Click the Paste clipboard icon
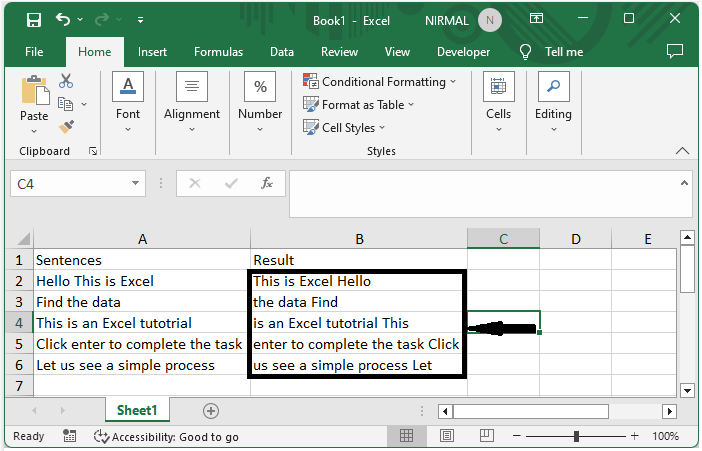The width and height of the screenshot is (702, 451). pyautogui.click(x=35, y=90)
